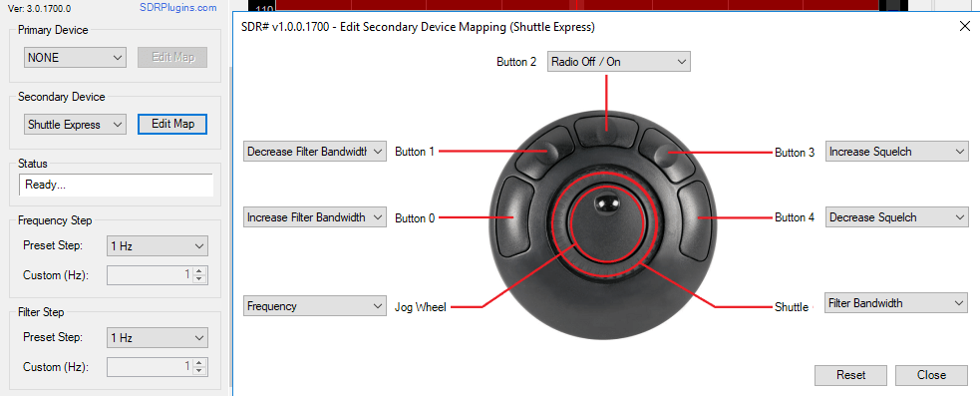Click the Status text box showing Ready
The width and height of the screenshot is (980, 396).
point(117,186)
